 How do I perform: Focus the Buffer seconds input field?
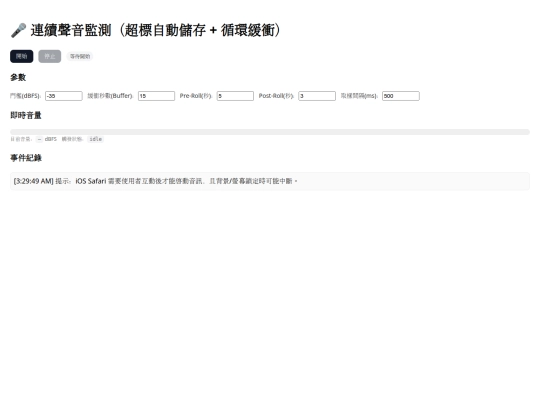[x=156, y=96]
